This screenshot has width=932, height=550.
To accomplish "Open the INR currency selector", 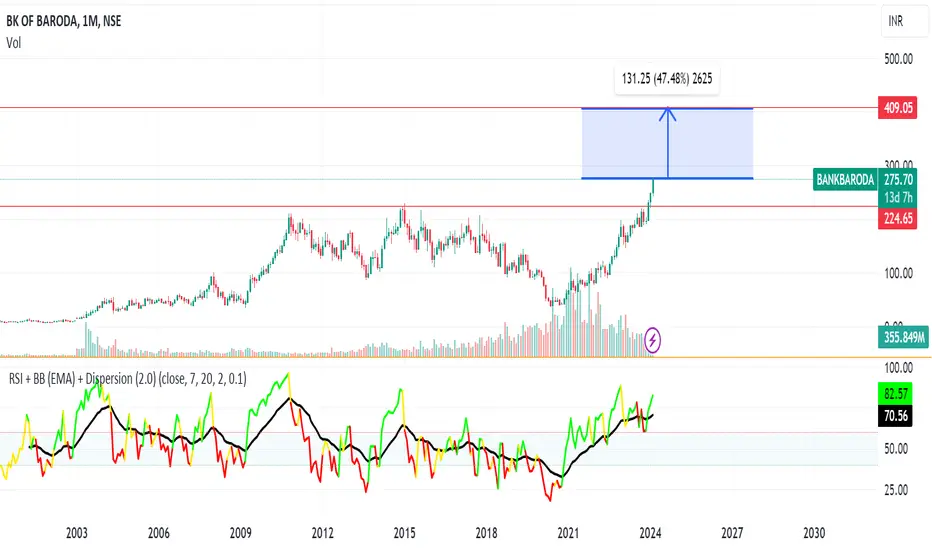I will [x=904, y=22].
